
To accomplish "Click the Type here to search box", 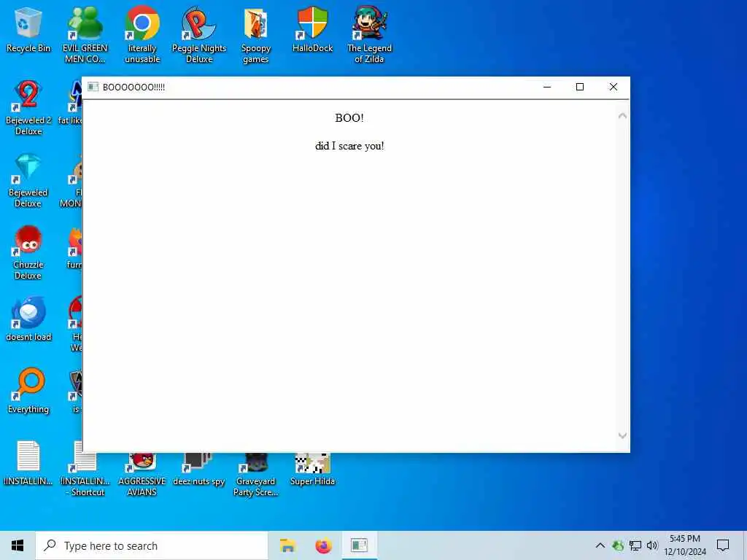I will pos(152,545).
